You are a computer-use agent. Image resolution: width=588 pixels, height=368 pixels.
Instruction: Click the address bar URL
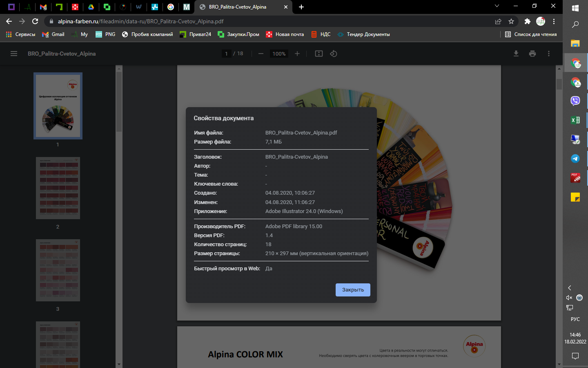point(140,21)
